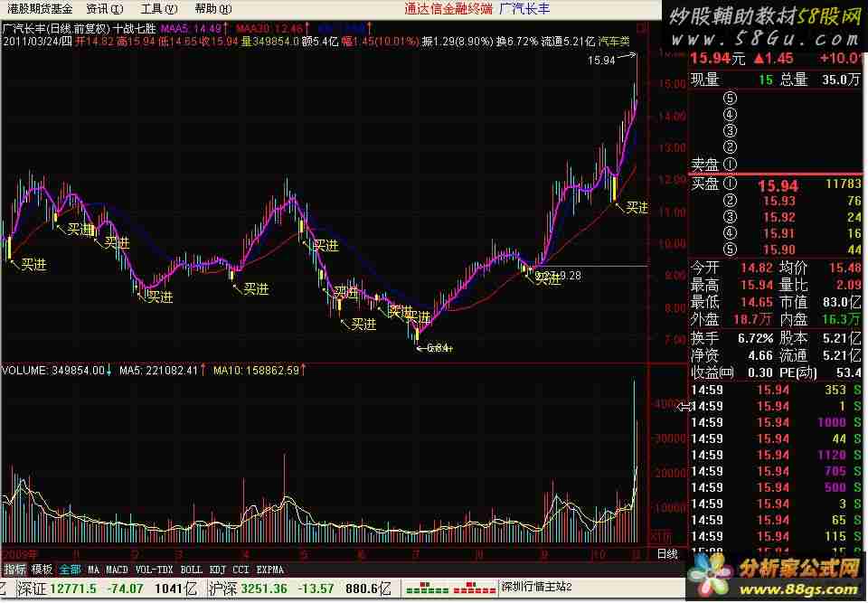This screenshot has width=868, height=603.
Task: Click the 最低 value 14.65
Action: 756,302
